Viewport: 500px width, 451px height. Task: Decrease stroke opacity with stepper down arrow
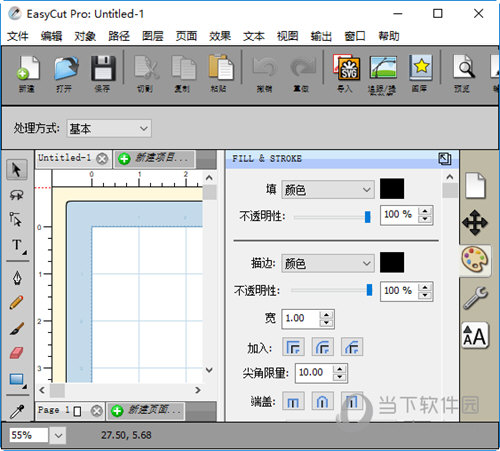click(425, 295)
